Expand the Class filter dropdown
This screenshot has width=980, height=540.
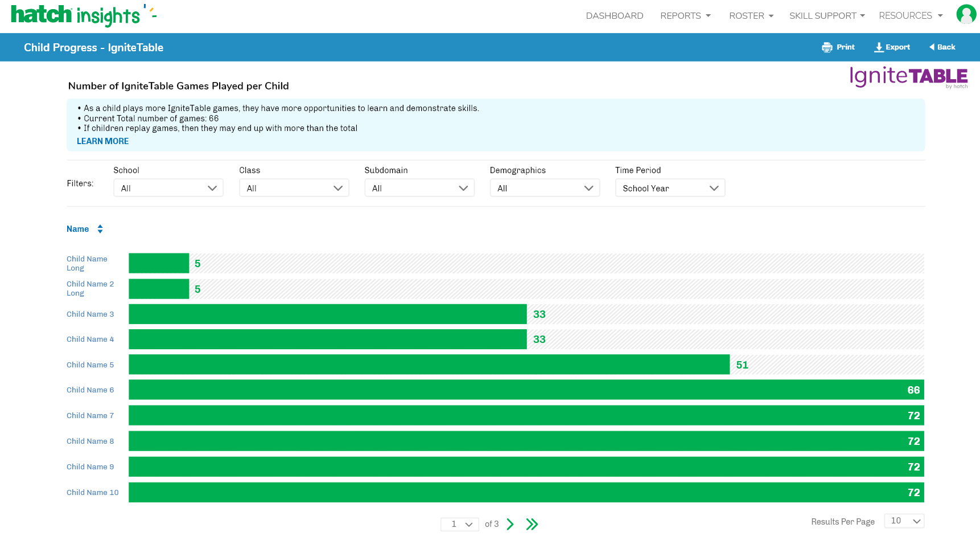click(x=294, y=188)
